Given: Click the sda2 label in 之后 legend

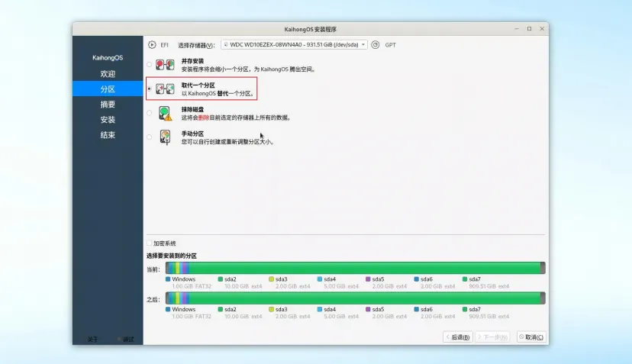Looking at the screenshot, I should tap(231, 309).
